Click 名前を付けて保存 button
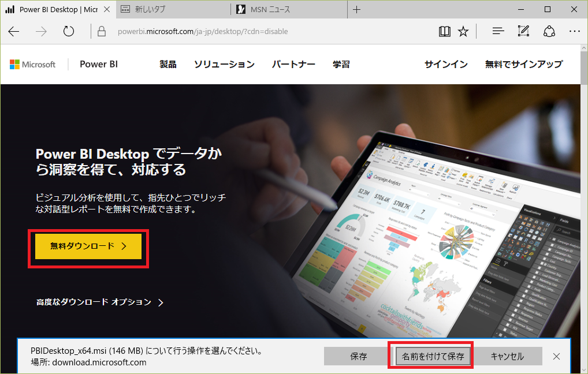The width and height of the screenshot is (588, 374). tap(433, 356)
